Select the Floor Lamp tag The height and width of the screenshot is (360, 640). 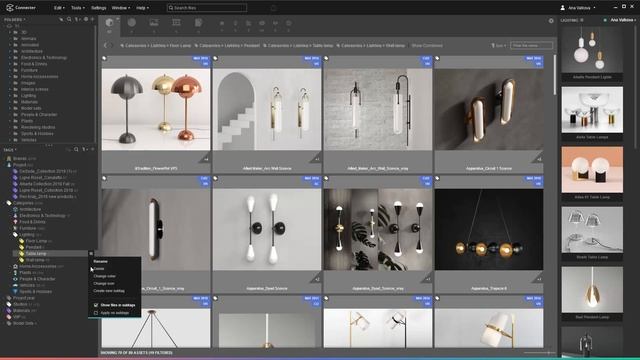[x=36, y=241]
